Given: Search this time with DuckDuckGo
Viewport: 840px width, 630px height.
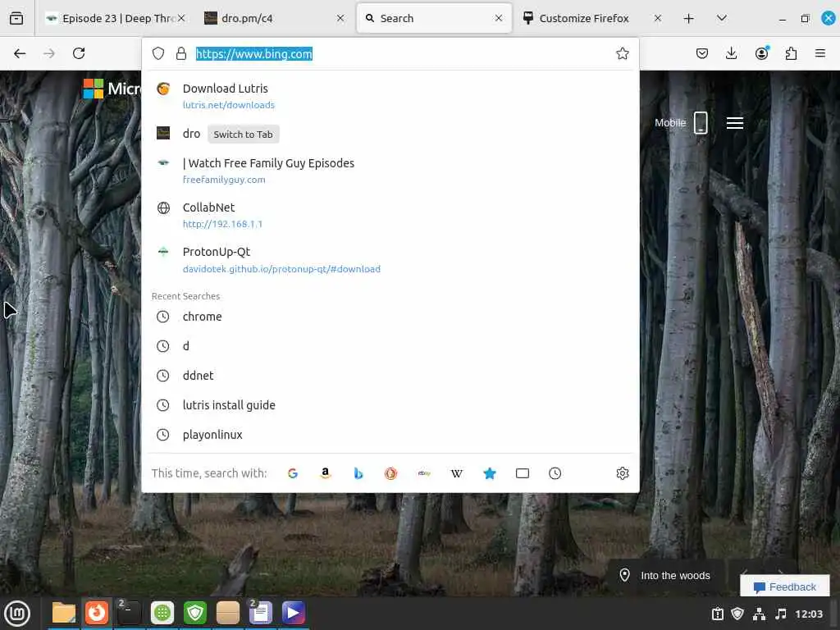Looking at the screenshot, I should click(x=391, y=473).
